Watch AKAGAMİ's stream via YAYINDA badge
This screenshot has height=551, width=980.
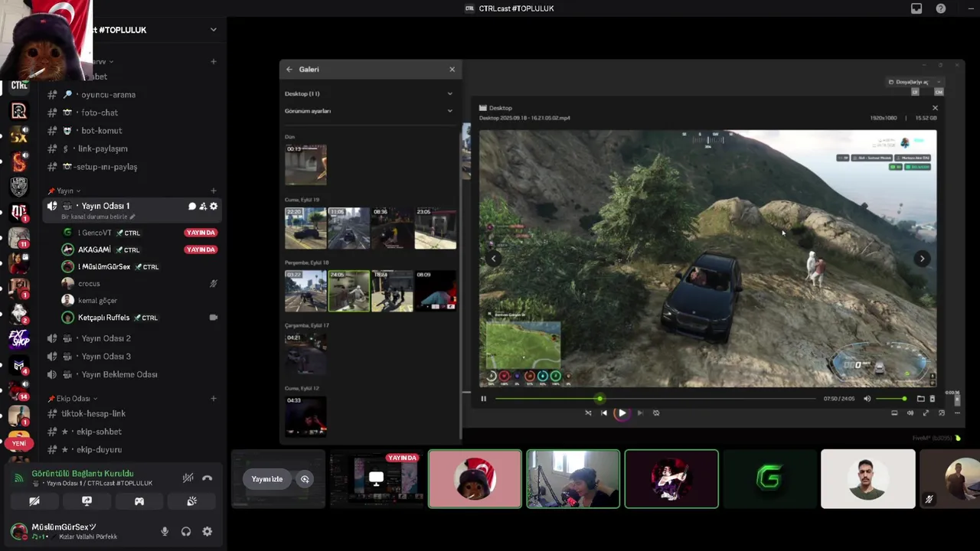click(201, 249)
